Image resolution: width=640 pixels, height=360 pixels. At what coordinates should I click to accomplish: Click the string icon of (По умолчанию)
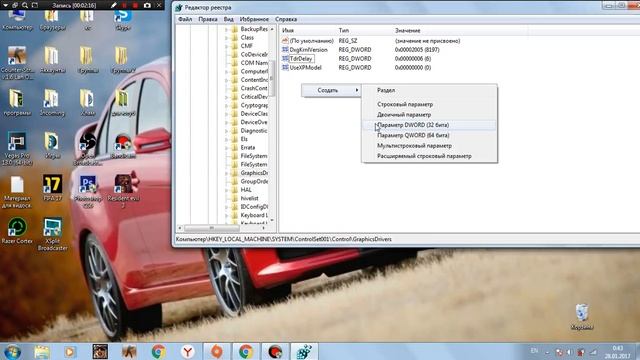click(x=285, y=41)
